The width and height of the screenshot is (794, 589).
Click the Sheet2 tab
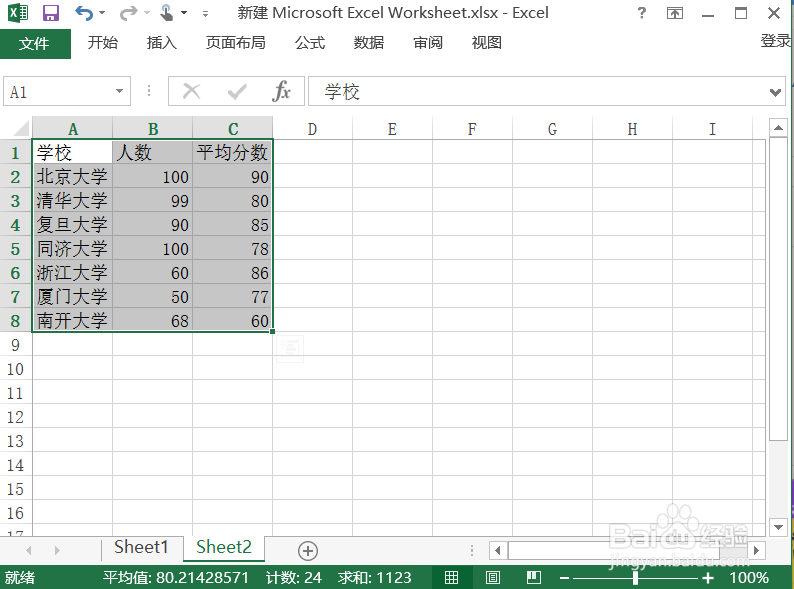[x=224, y=547]
